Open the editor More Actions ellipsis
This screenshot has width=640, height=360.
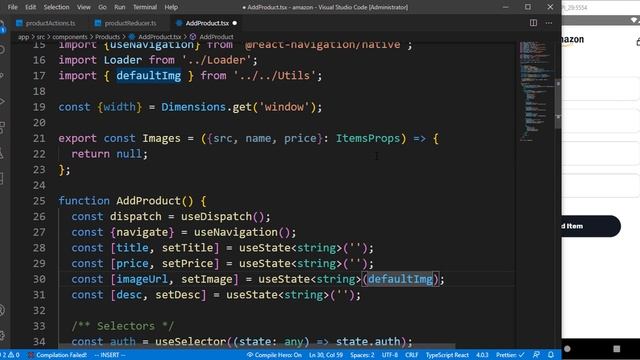549,23
